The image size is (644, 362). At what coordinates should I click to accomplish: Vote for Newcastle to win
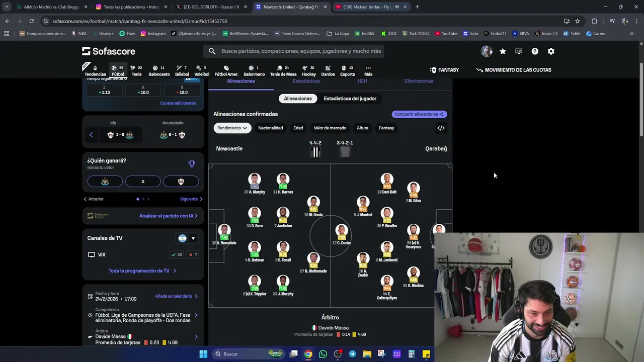tap(105, 182)
